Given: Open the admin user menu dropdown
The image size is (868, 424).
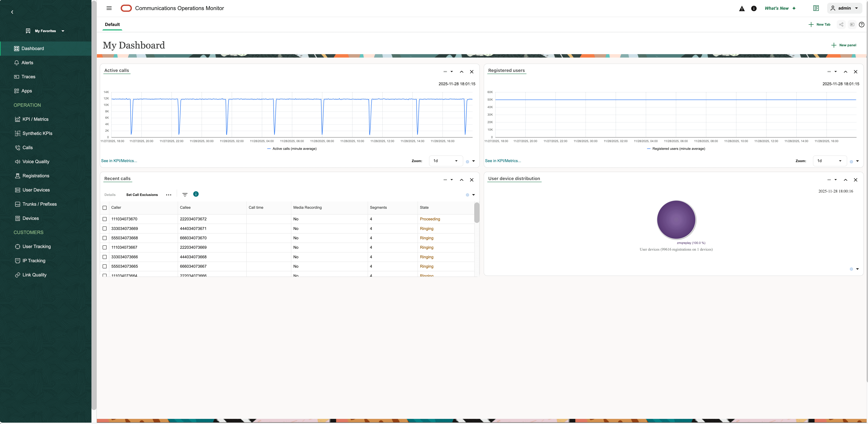Looking at the screenshot, I should (844, 8).
